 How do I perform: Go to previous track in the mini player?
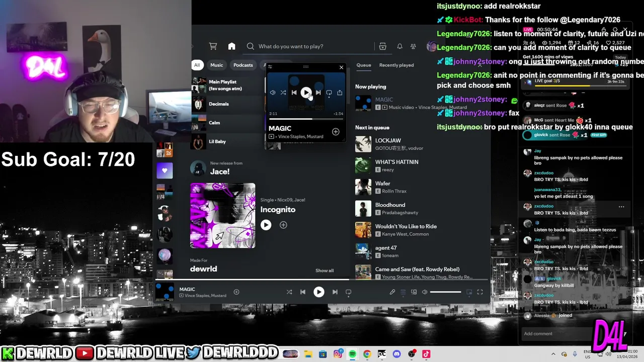[294, 93]
